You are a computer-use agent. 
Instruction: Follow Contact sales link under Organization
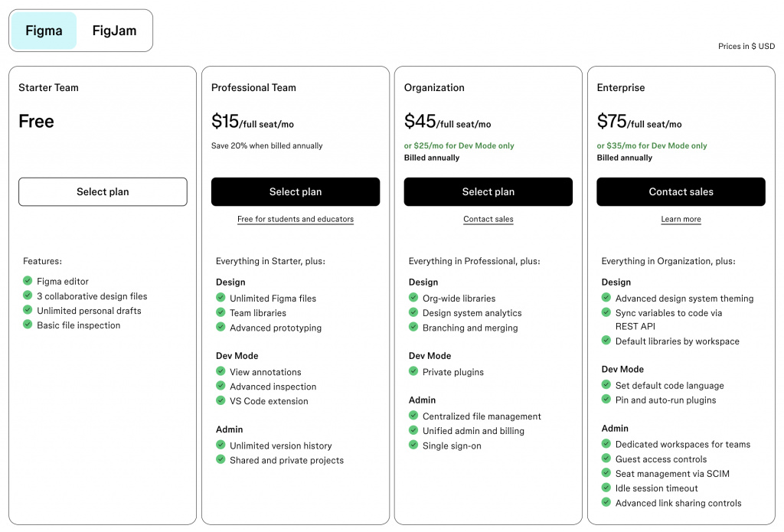click(x=488, y=219)
